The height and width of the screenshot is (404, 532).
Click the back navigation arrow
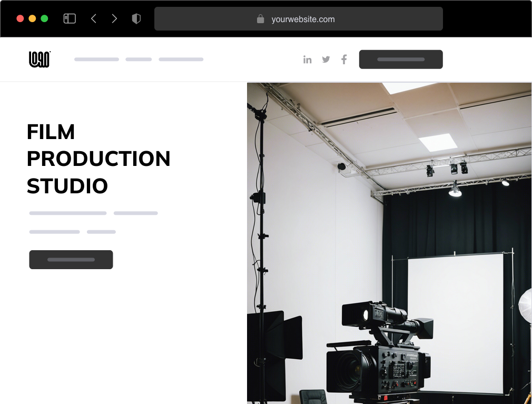[x=94, y=18]
